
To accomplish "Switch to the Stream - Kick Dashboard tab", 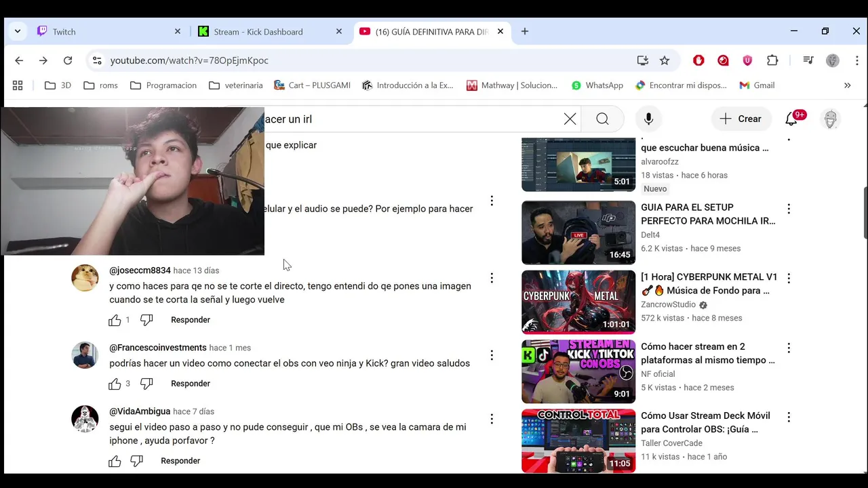I will [271, 31].
